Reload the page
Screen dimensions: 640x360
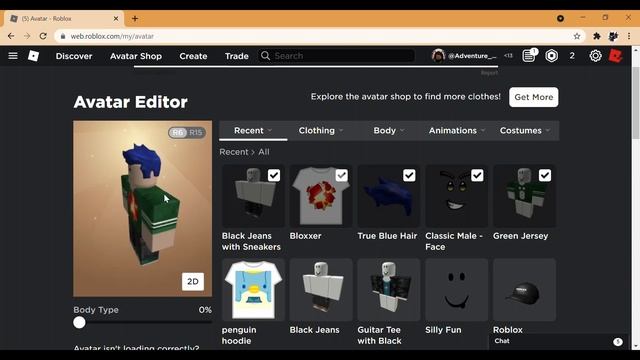(x=43, y=36)
